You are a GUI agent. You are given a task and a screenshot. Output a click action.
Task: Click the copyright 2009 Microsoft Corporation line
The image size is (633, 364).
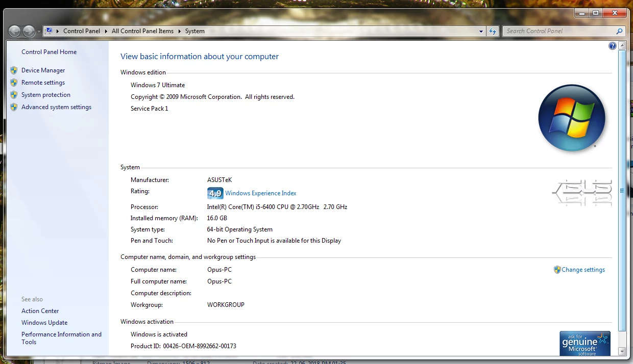click(212, 97)
